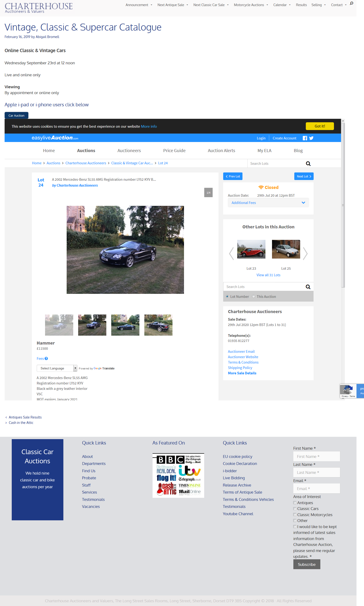Check the Classic Motorcycles checkbox
Image resolution: width=364 pixels, height=606 pixels.
coord(295,514)
